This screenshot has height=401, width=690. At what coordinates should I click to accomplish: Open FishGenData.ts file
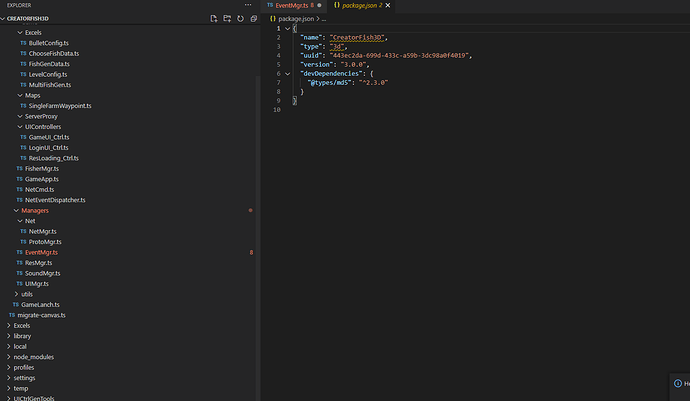pos(49,64)
